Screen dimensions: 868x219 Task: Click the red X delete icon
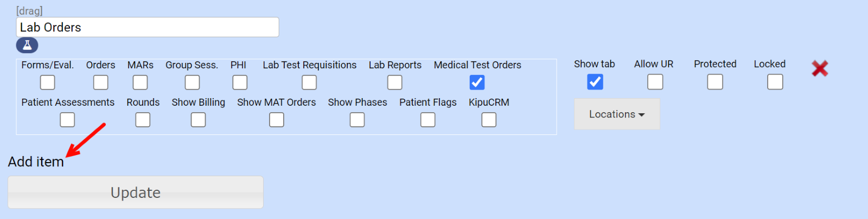[x=820, y=68]
